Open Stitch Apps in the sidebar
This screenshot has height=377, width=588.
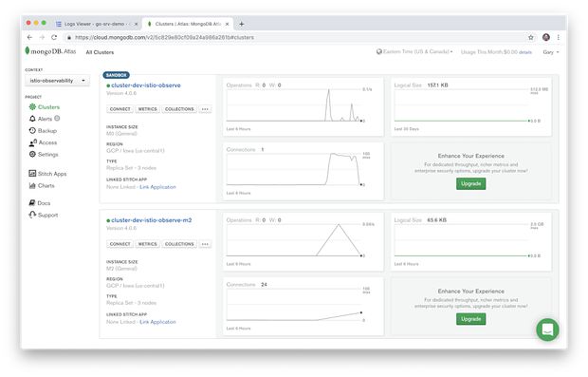[x=47, y=174]
